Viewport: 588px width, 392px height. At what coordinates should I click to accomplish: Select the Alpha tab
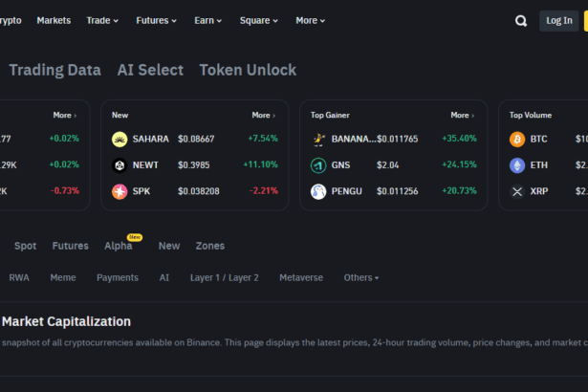coord(119,246)
